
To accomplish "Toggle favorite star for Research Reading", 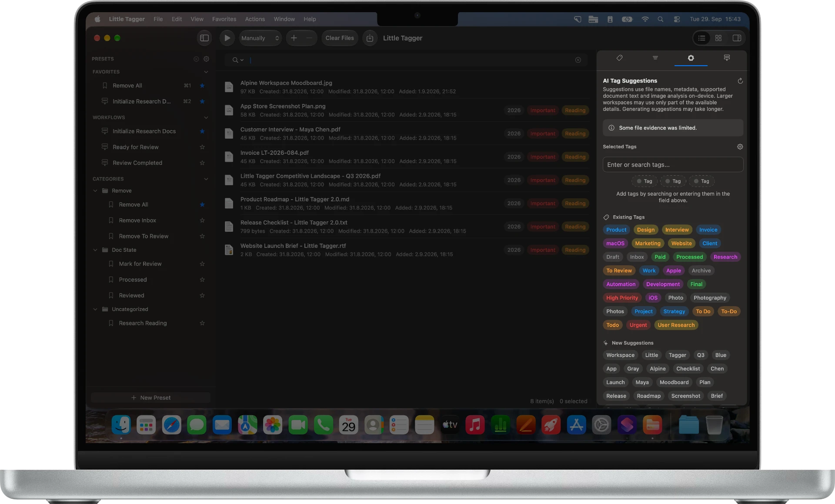I will (x=202, y=323).
